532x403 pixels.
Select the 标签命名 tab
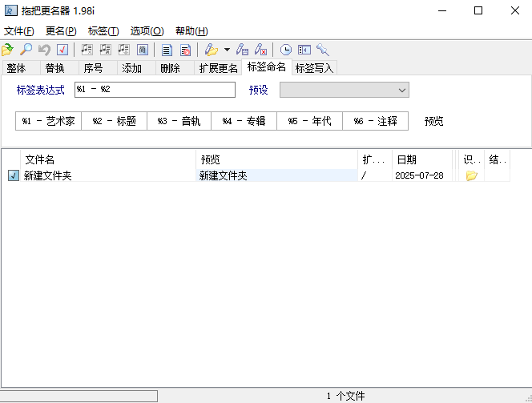coord(267,66)
